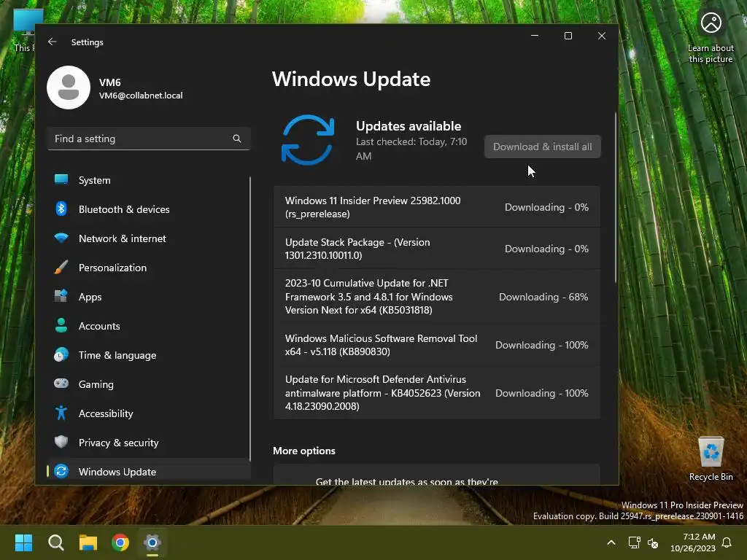Click the Time & language clock icon
This screenshot has height=560, width=747.
[x=61, y=355]
